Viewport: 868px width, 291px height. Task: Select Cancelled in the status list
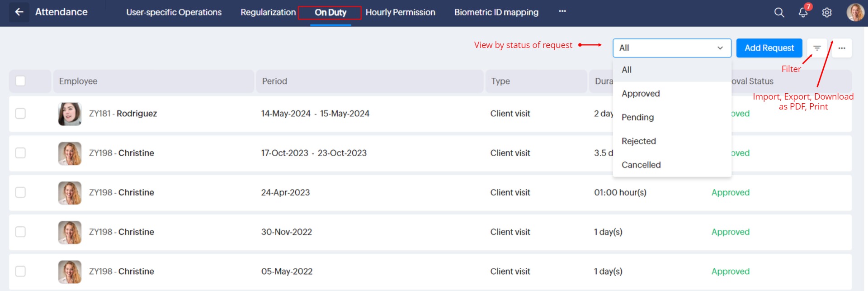point(641,165)
